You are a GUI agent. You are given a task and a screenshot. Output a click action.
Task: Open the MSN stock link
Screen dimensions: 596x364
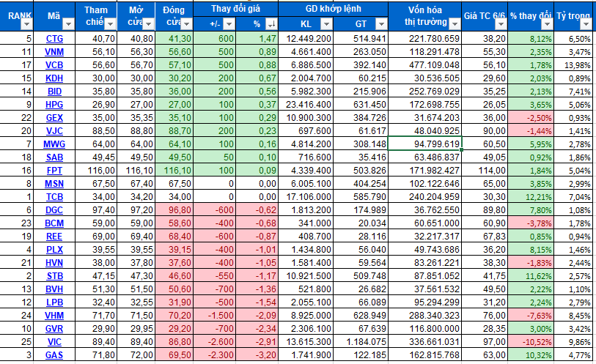[x=54, y=184]
